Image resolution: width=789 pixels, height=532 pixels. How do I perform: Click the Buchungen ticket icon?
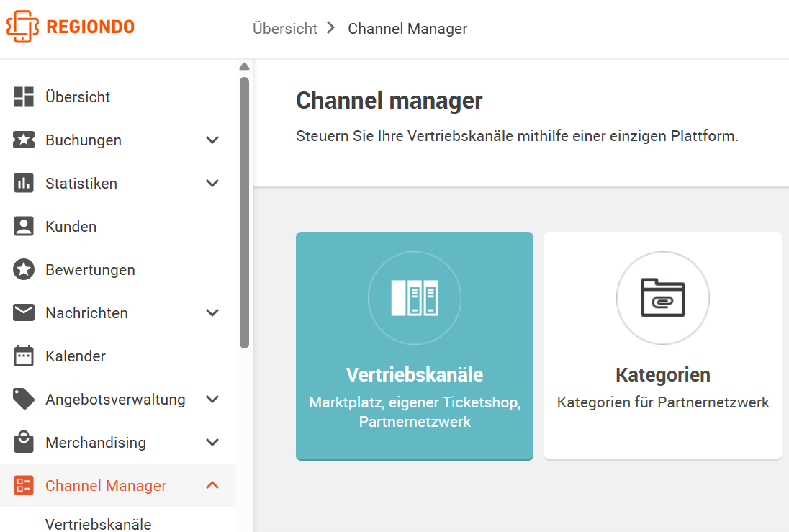pyautogui.click(x=24, y=140)
